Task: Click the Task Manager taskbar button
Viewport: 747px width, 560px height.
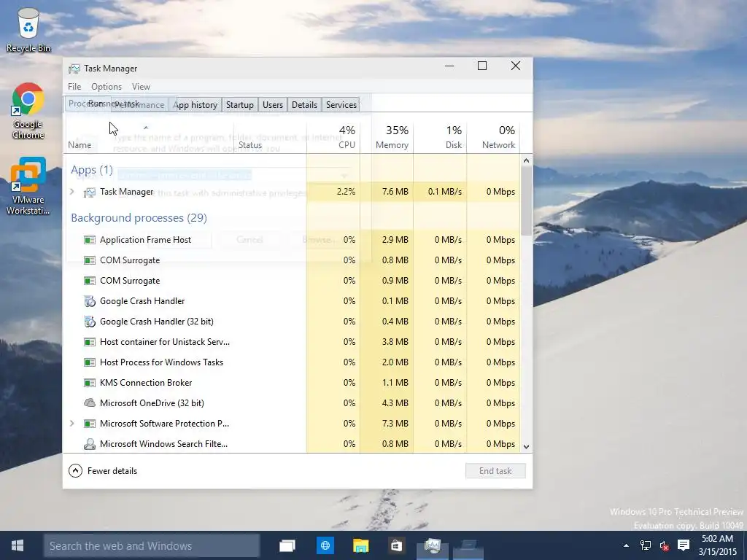Action: coord(433,545)
